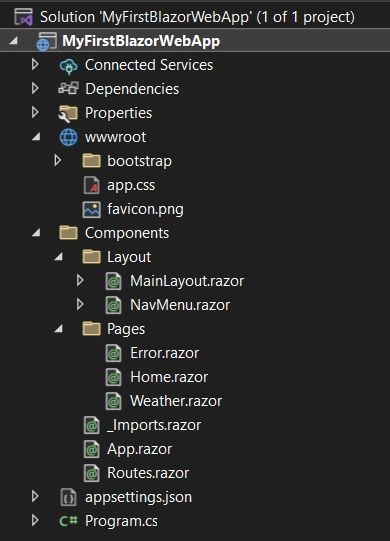Click the favicon.png image file icon
390x541 pixels.
91,209
